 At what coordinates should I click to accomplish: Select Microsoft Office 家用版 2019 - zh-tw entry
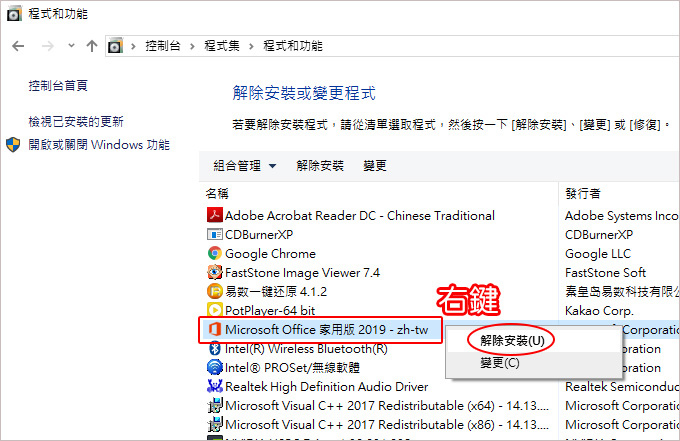[320, 330]
